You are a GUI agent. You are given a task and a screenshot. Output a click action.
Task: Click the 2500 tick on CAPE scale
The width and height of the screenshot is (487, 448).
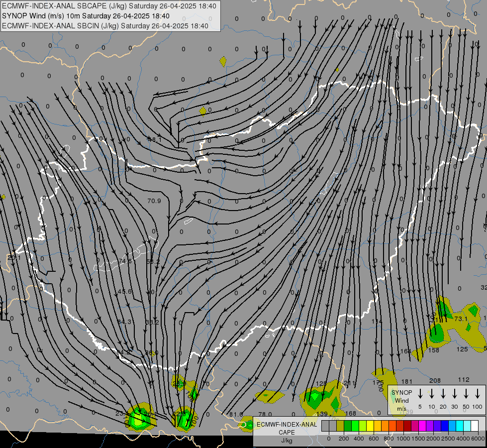pyautogui.click(x=448, y=439)
